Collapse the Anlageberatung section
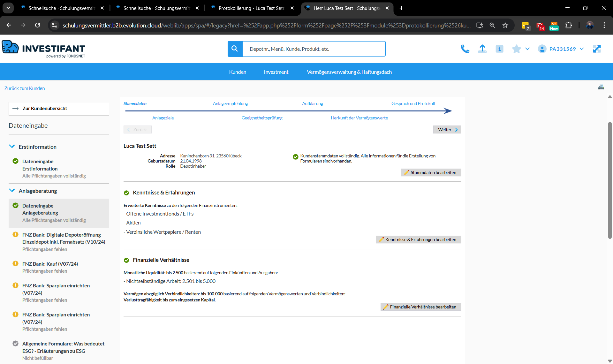Viewport: 613px width, 364px height. 12,191
